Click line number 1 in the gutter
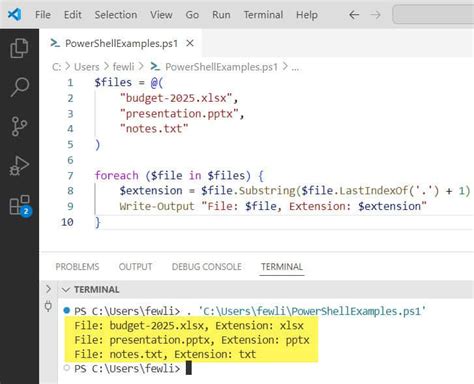474x384 pixels. [70, 82]
